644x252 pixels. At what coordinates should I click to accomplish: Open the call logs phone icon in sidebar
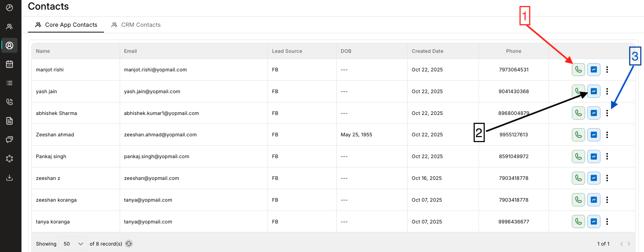(10, 102)
